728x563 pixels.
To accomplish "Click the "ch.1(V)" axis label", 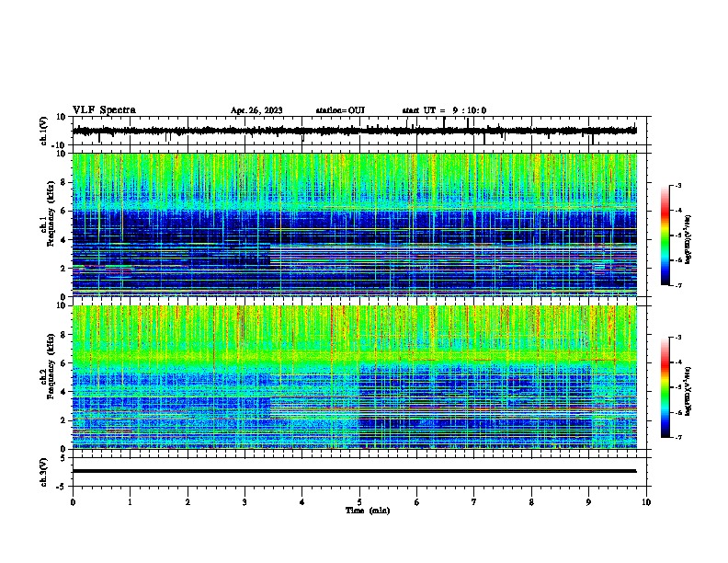I will [44, 131].
